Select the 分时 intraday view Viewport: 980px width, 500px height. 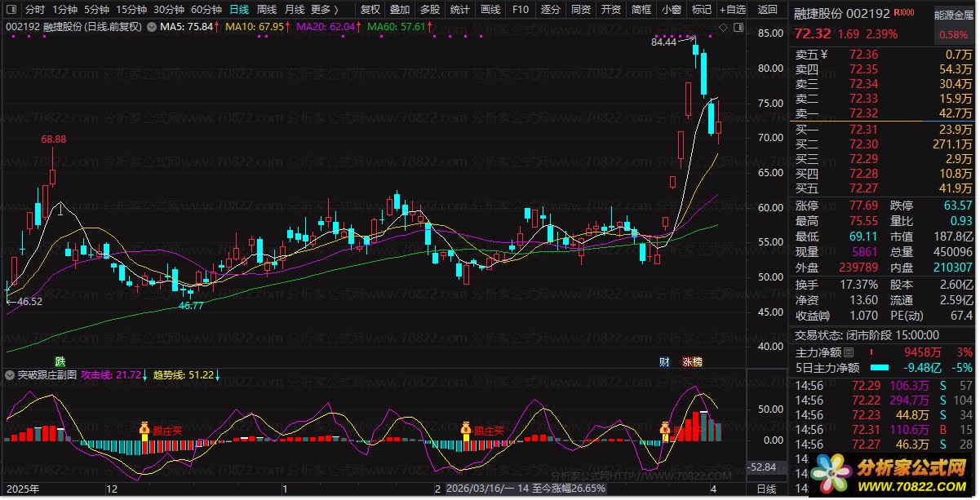pos(34,10)
